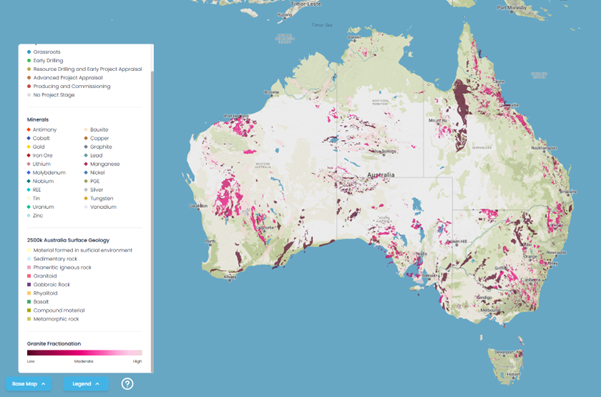Image resolution: width=601 pixels, height=397 pixels.
Task: Collapse the Legend panel button
Action: pyautogui.click(x=86, y=384)
